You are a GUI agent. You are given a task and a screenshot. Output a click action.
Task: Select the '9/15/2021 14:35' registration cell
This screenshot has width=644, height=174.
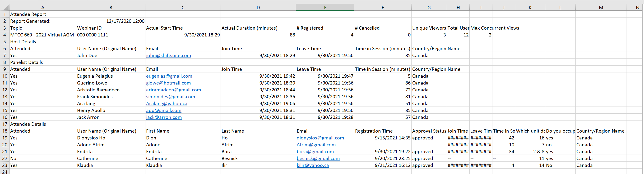(x=383, y=138)
